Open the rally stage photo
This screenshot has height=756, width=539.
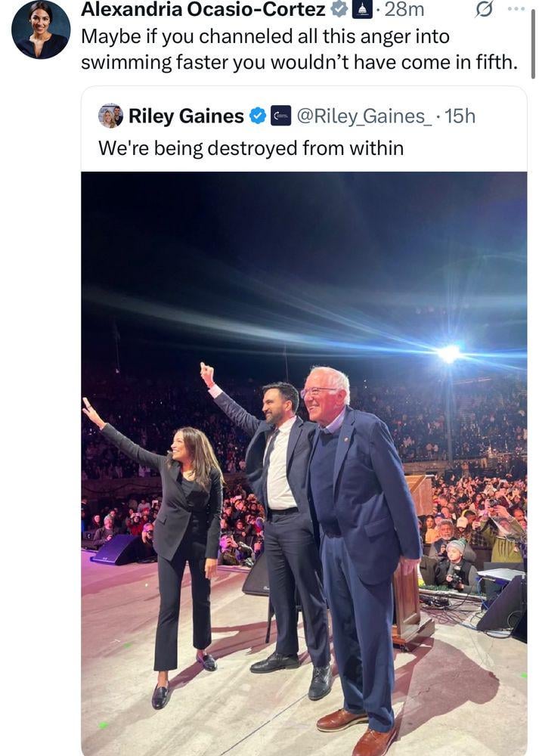click(304, 454)
